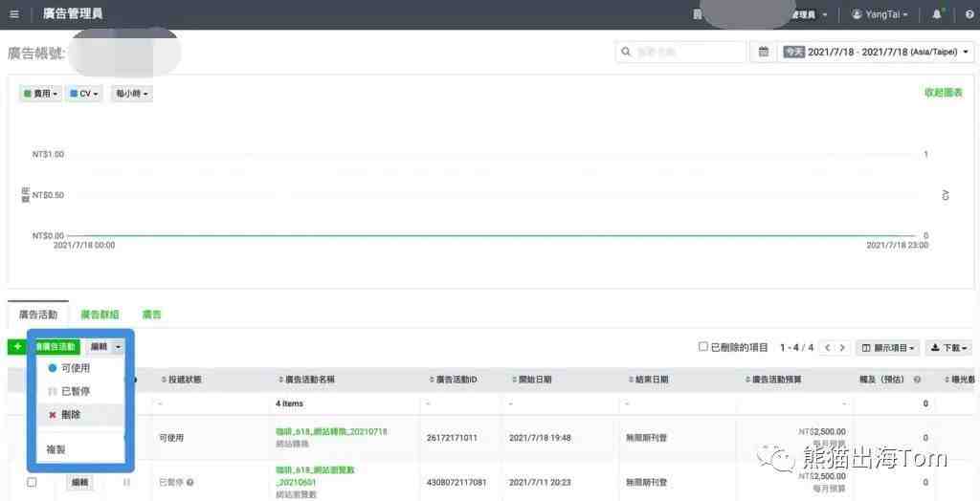Open the hamburger menu in the top bar

click(14, 13)
